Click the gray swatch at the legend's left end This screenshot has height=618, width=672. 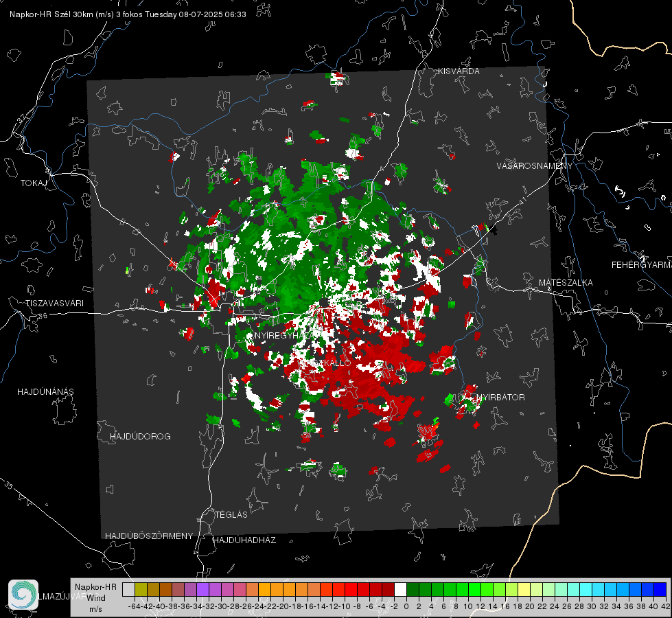click(128, 589)
